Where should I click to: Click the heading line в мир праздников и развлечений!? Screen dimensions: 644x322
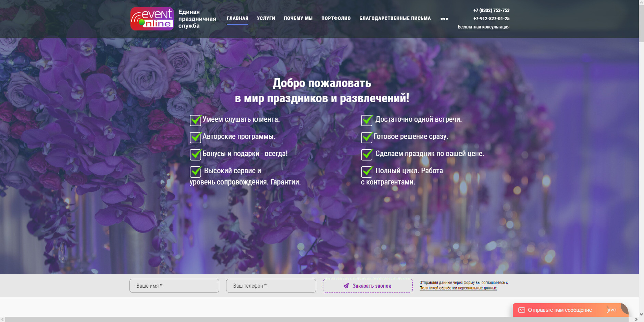click(x=322, y=98)
